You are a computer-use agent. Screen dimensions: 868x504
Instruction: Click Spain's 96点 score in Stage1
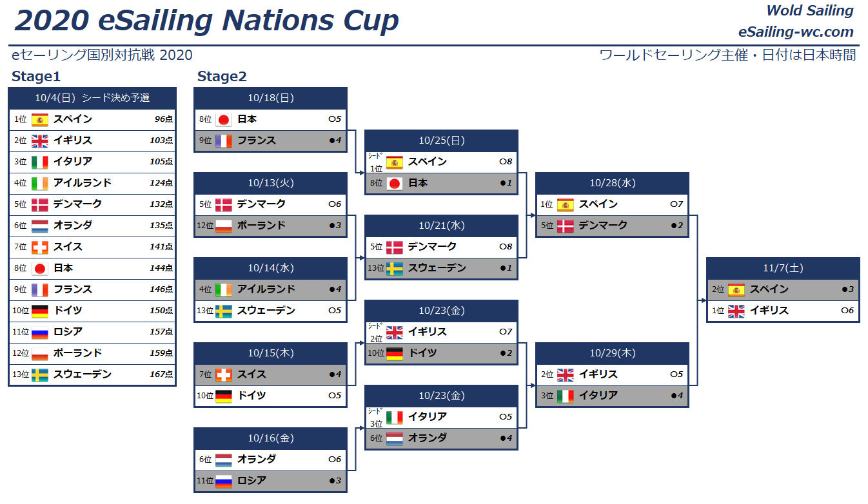coord(163,119)
